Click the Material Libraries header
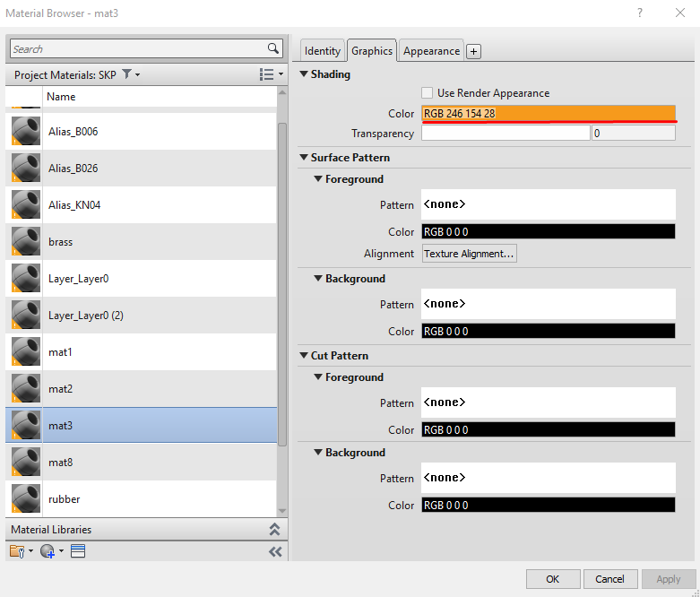 tap(146, 529)
